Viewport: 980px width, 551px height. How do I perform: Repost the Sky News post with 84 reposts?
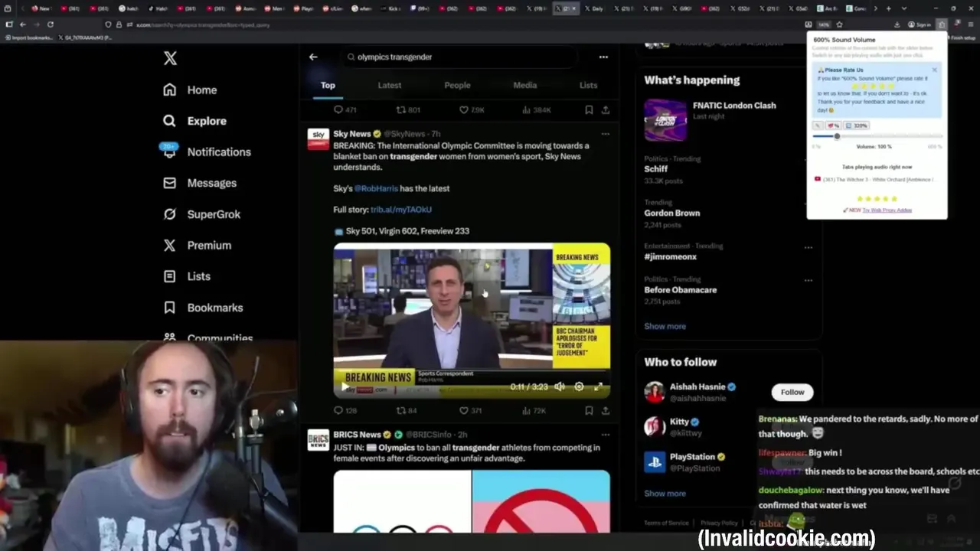(407, 411)
